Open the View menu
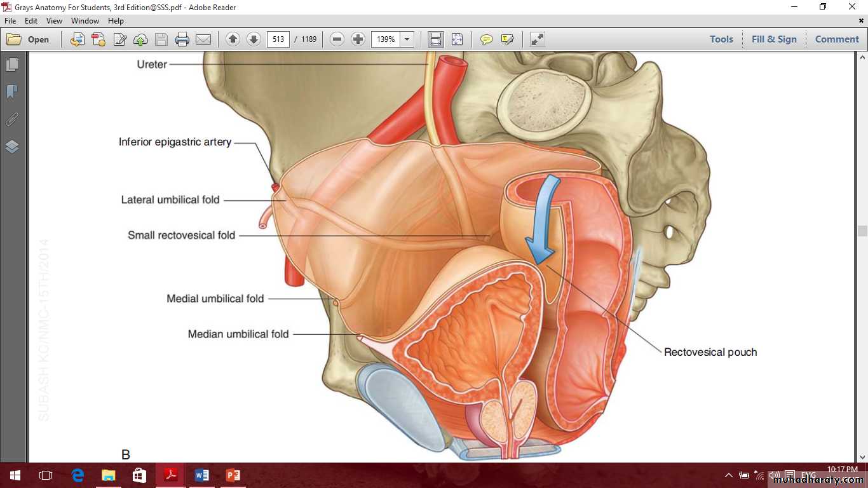This screenshot has width=868, height=488. coord(54,21)
